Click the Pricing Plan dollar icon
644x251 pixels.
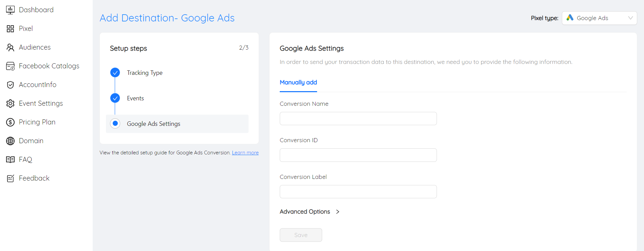tap(11, 122)
